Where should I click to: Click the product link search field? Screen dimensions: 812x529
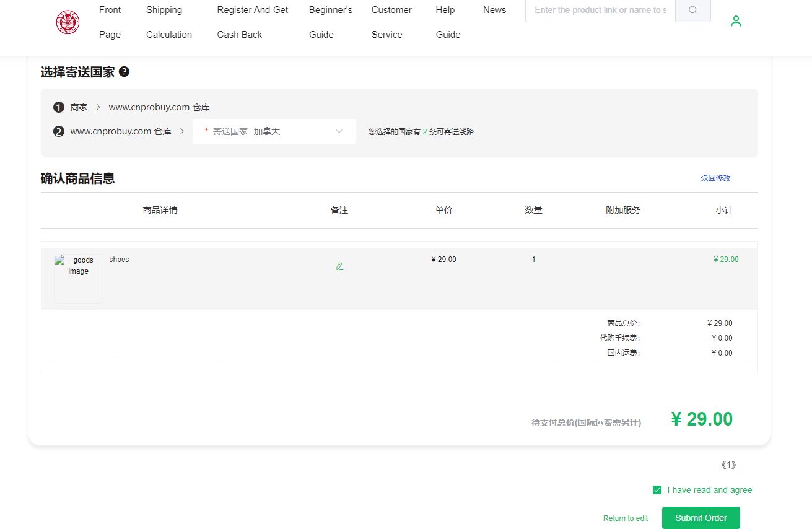[600, 10]
